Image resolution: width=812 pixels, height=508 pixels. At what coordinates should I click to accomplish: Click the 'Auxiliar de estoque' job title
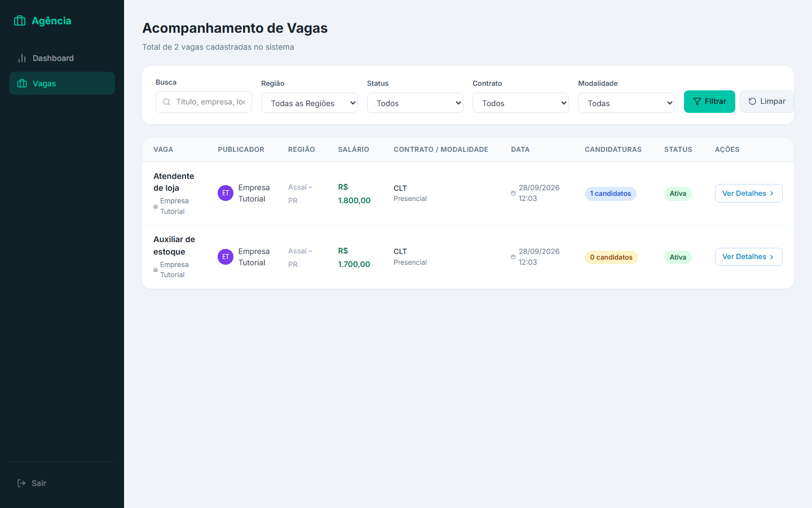pyautogui.click(x=174, y=246)
